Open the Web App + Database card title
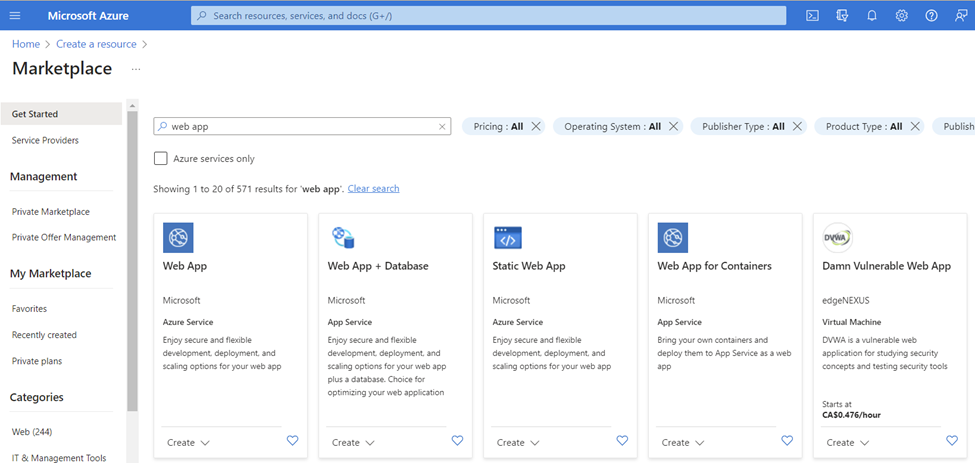Image resolution: width=975 pixels, height=463 pixels. [378, 266]
